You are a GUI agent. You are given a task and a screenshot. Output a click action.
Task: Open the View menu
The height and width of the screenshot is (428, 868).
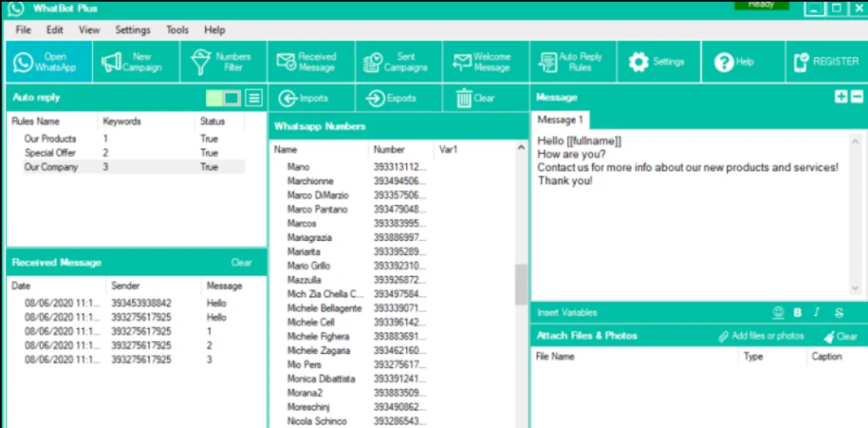click(x=89, y=30)
